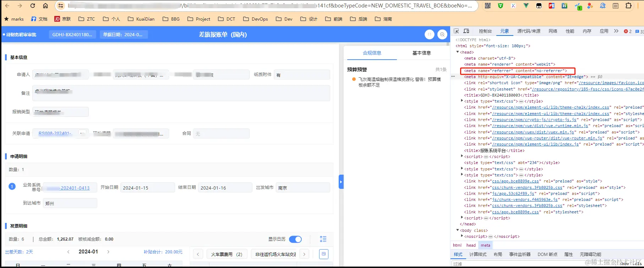Screen dimensions: 644x268
Task: Open the red and blue balls extension
Action: point(590,6)
